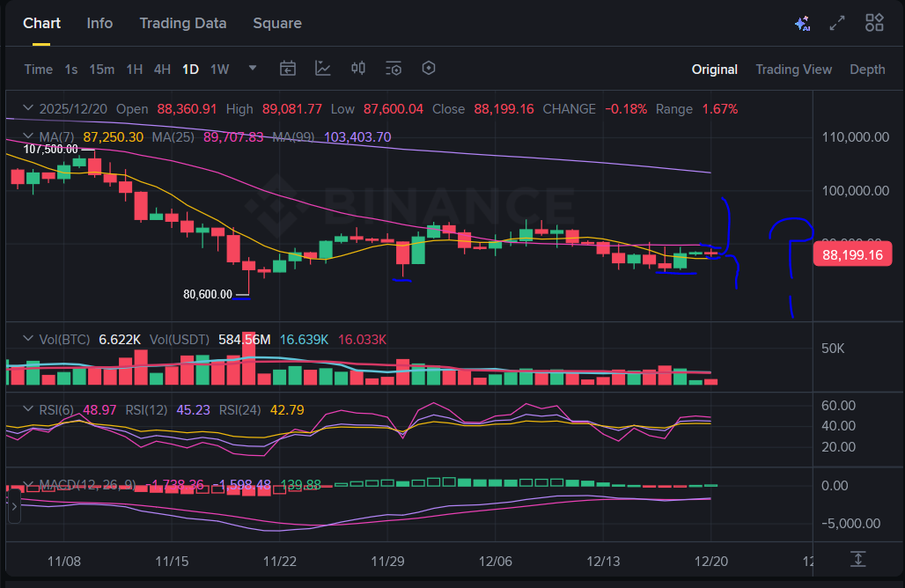The width and height of the screenshot is (905, 588).
Task: Collapse the MACD indicator panel
Action: [27, 483]
